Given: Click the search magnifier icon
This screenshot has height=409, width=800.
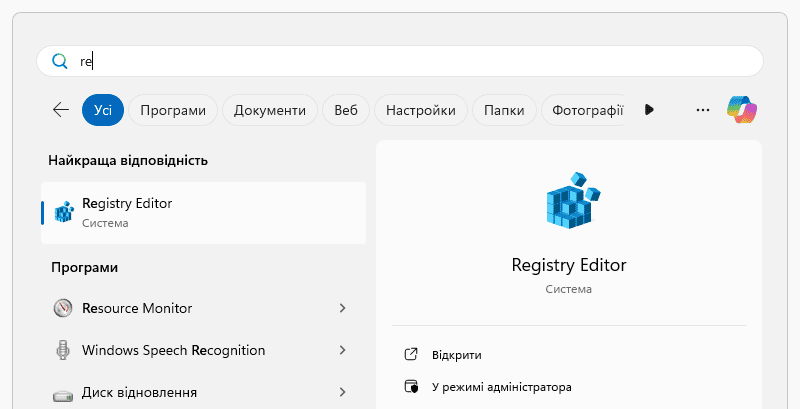Looking at the screenshot, I should (59, 61).
